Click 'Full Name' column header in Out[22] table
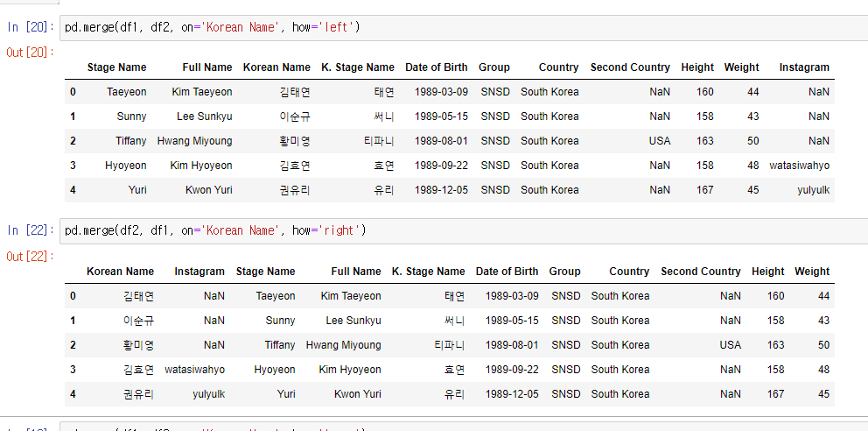This screenshot has width=868, height=431. point(356,272)
